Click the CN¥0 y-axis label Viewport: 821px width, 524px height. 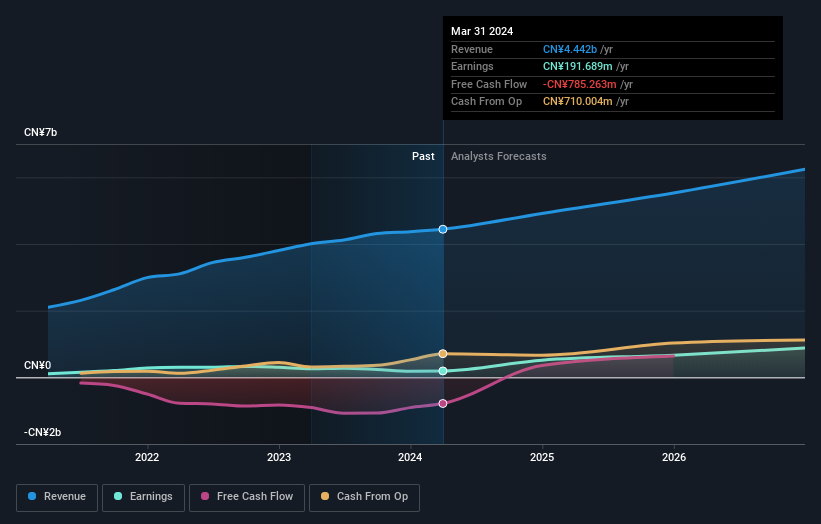tap(38, 365)
